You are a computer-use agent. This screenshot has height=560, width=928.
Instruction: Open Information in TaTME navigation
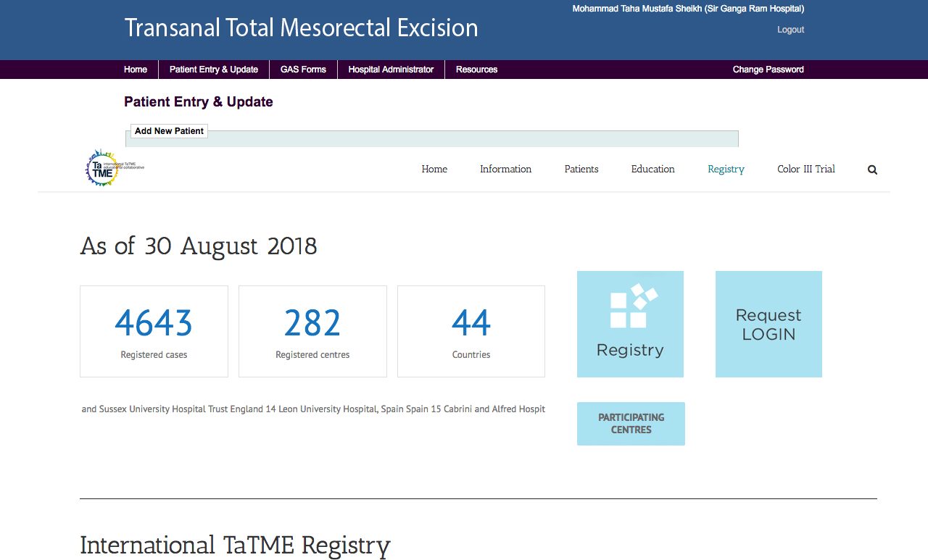point(505,169)
